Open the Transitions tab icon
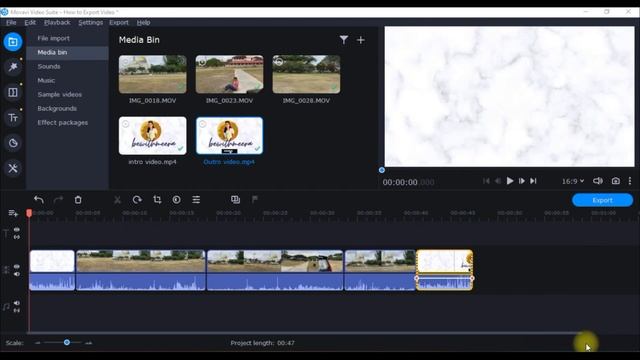 (13, 92)
